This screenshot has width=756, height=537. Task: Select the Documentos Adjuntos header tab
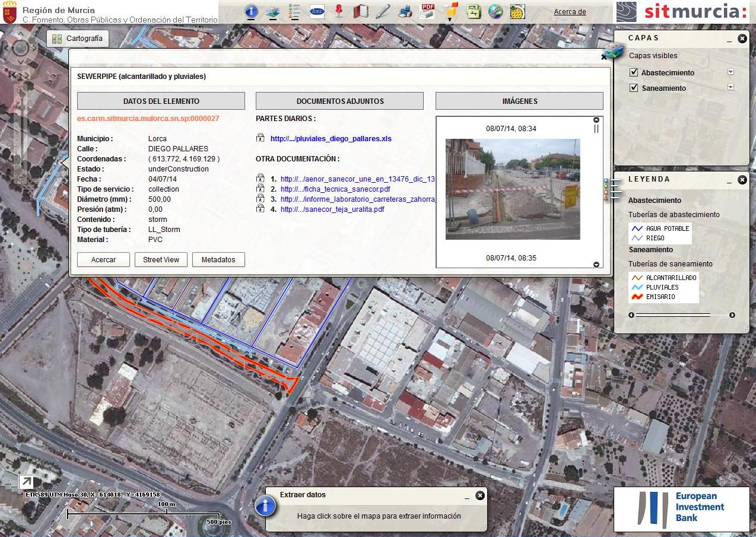tap(339, 101)
